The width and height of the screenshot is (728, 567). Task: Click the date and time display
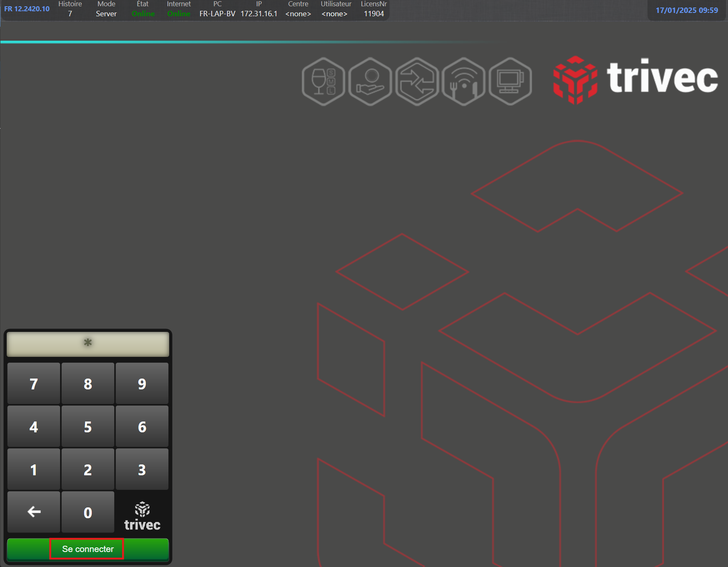point(686,10)
